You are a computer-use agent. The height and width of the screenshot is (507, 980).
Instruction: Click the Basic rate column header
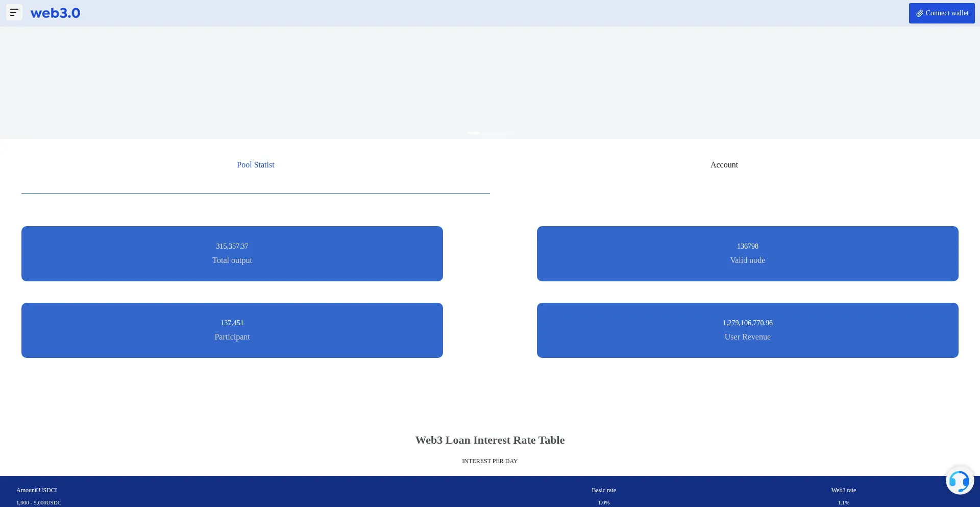604,490
